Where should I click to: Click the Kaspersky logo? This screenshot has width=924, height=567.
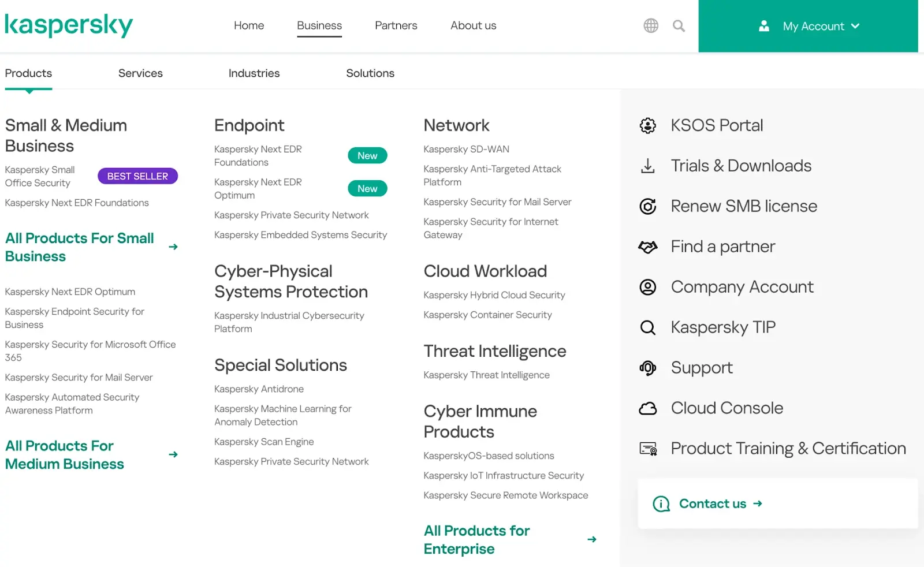(69, 25)
